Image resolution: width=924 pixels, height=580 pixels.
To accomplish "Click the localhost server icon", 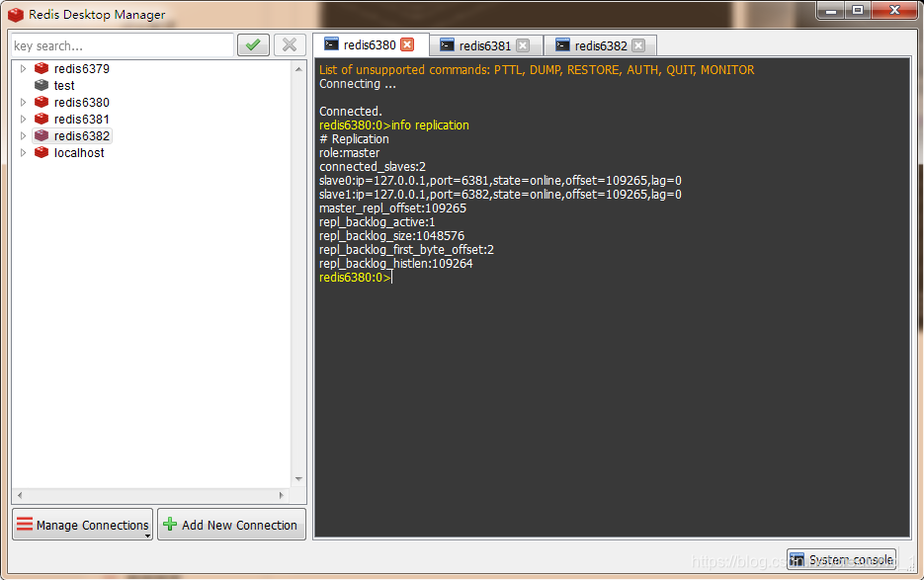I will [x=42, y=153].
